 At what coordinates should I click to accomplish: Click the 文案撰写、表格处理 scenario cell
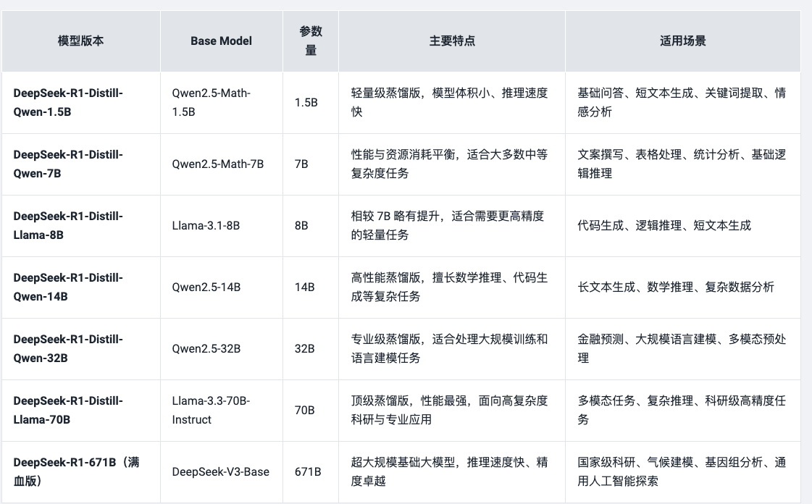(682, 164)
